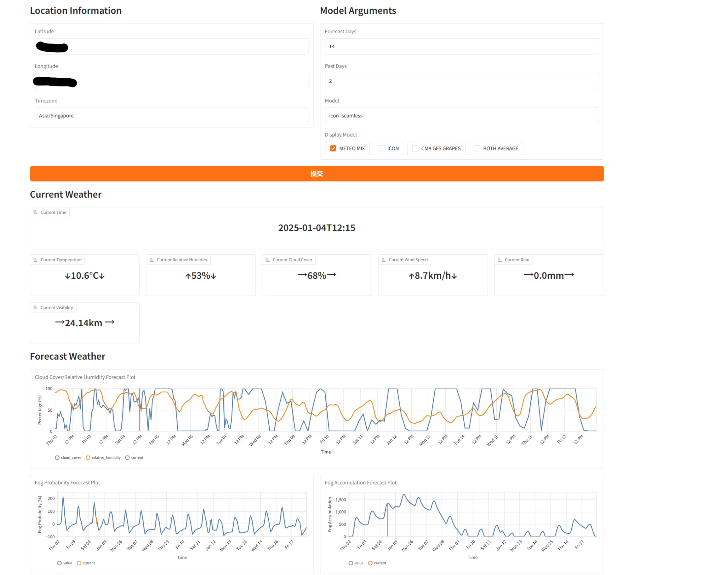
Task: Click the Model field showing icon_seamless
Action: point(462,115)
